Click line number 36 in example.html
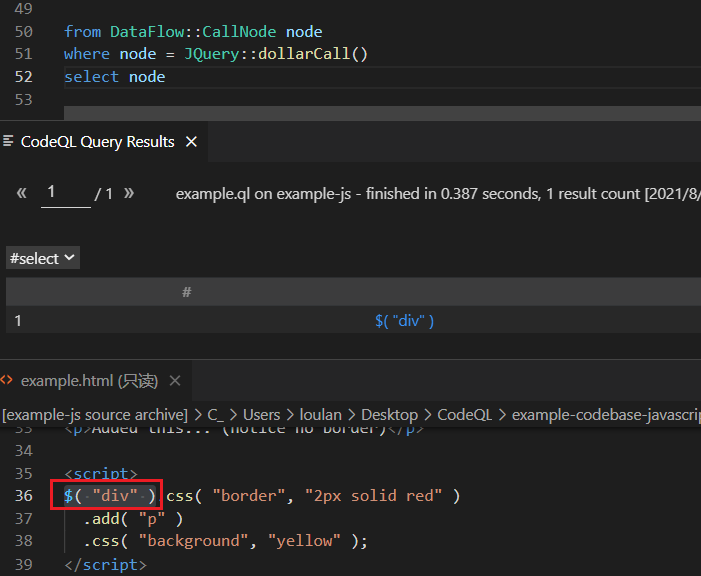Viewport: 701px width, 576px height. 24,496
